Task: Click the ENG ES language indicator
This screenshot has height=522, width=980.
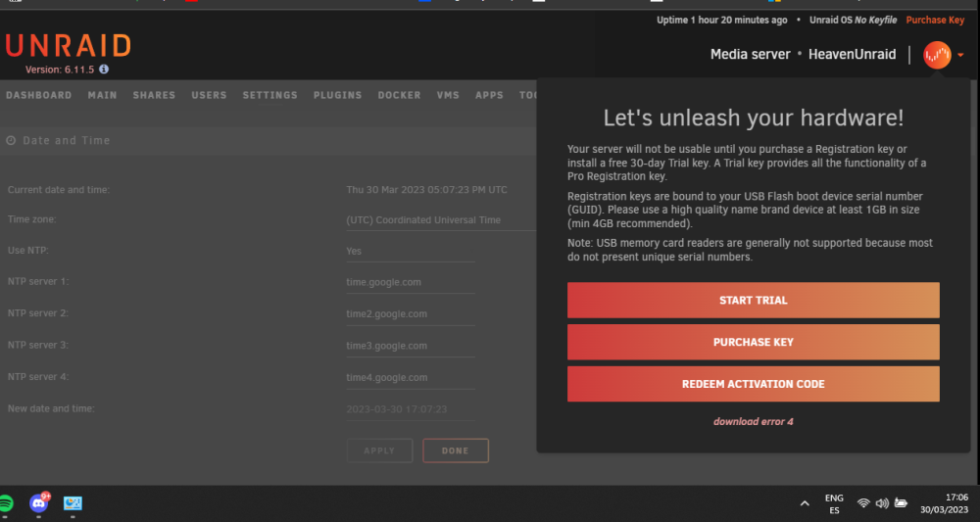Action: [x=834, y=504]
